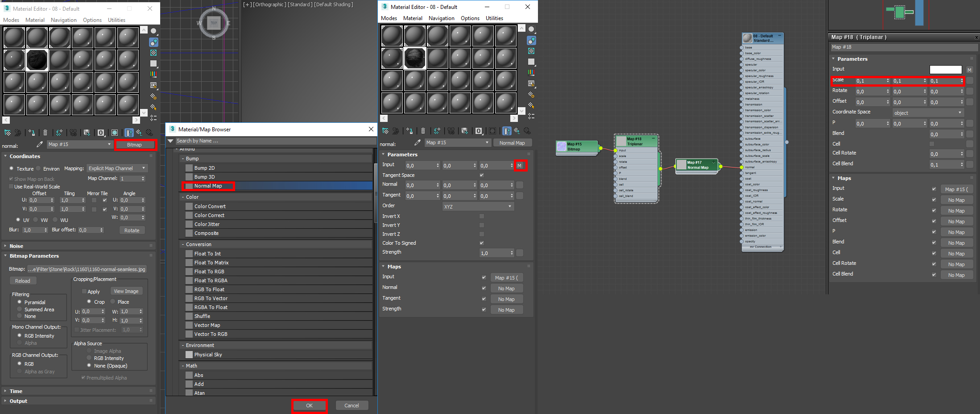
Task: Reset map to default with the trash icon
Action: 45,133
